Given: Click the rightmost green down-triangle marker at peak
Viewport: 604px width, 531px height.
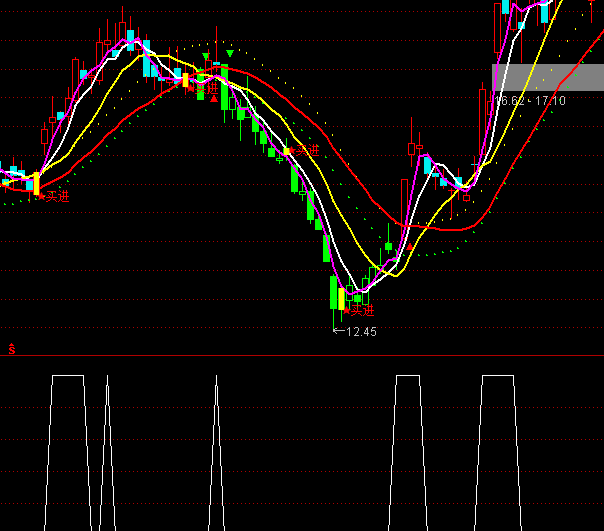Looking at the screenshot, I should click(231, 52).
